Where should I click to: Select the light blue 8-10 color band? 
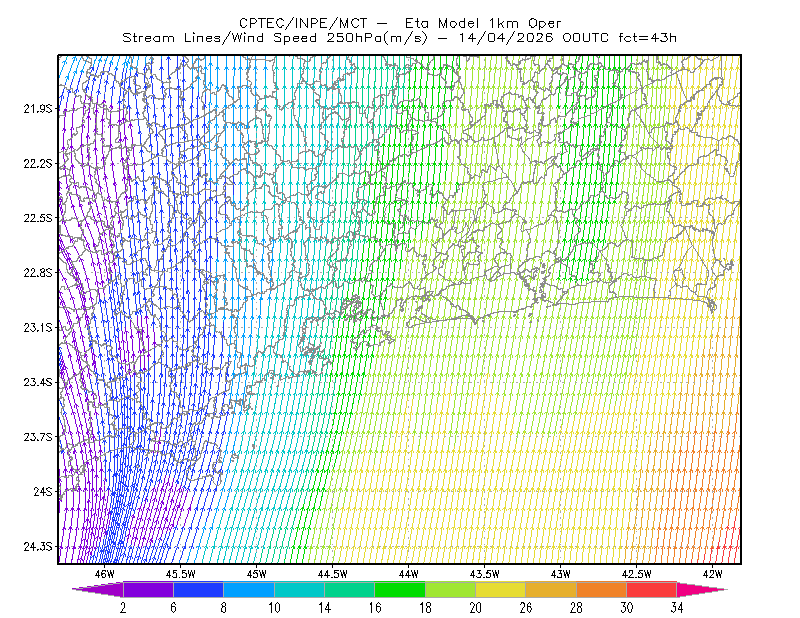pos(249,589)
